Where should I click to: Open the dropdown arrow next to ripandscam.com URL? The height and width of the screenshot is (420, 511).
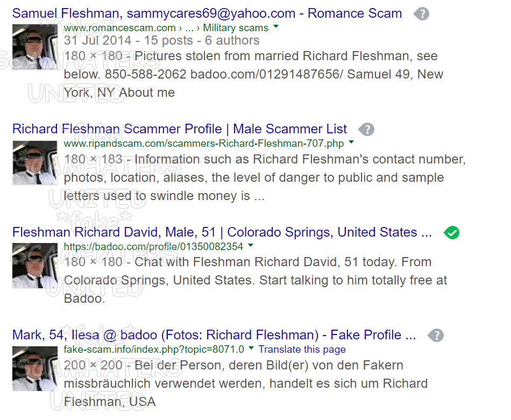(351, 144)
